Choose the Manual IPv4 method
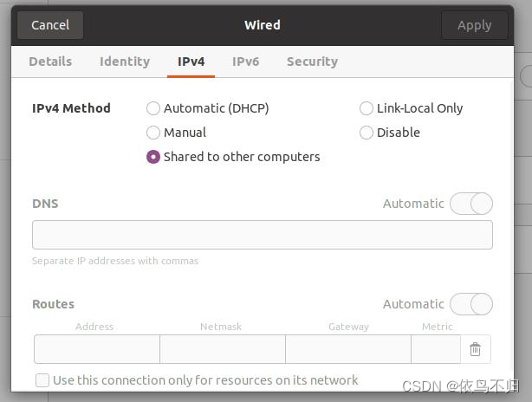Viewport: 532px width, 402px height. pos(153,133)
